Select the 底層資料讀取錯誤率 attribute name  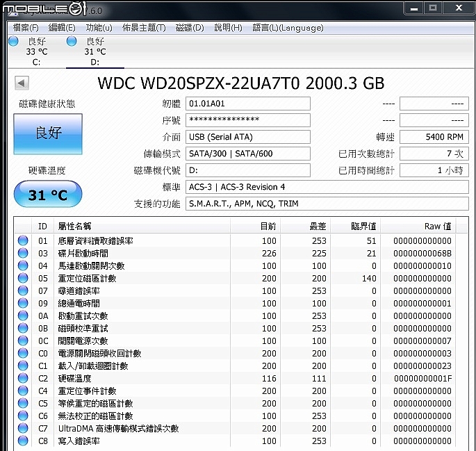coord(95,241)
